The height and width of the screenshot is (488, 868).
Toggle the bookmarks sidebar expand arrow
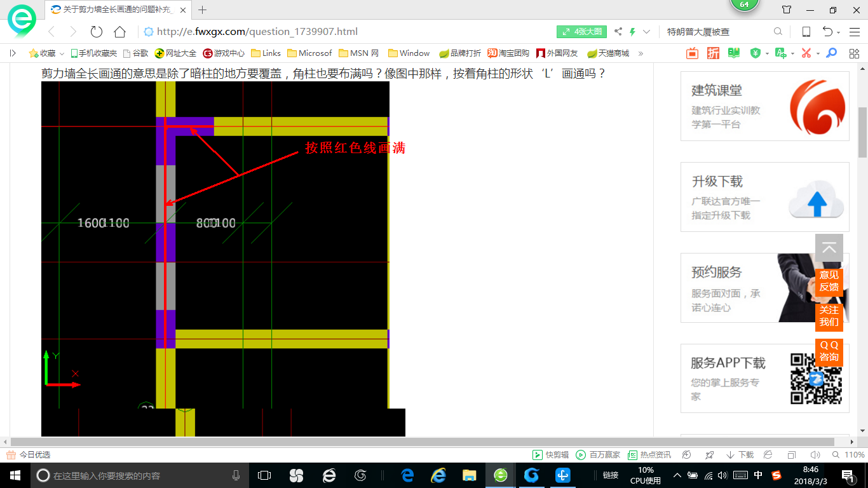pyautogui.click(x=13, y=53)
